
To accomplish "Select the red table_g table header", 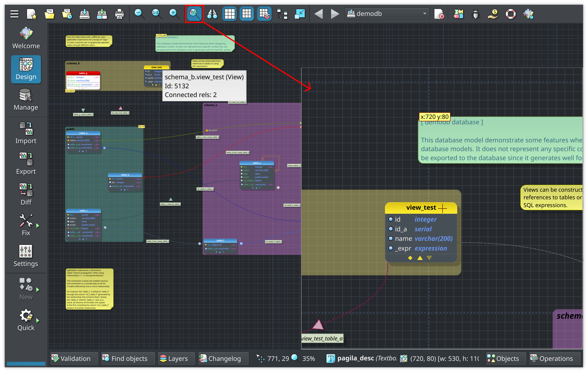I will [83, 73].
